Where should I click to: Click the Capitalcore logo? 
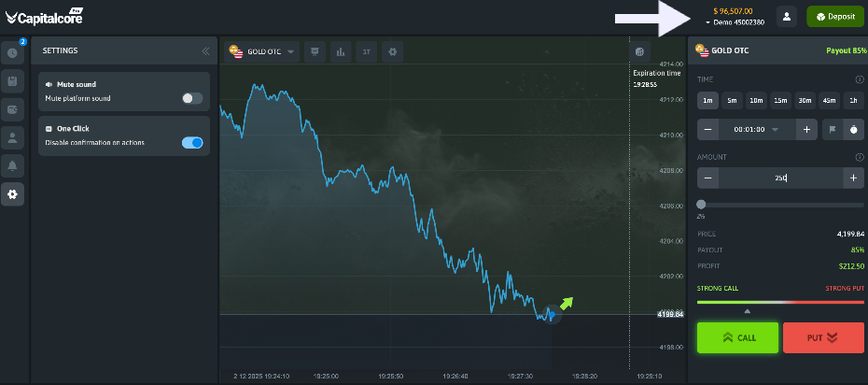[44, 17]
